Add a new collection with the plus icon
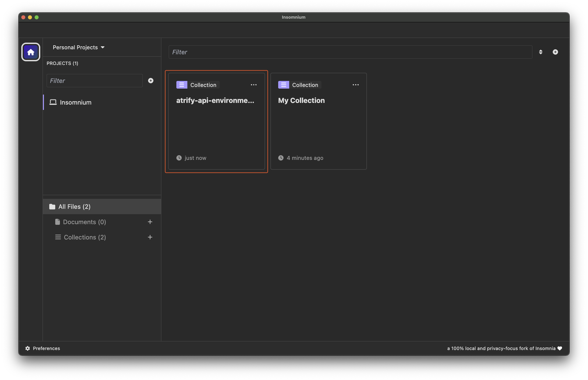Viewport: 588px width, 380px height. (x=150, y=237)
